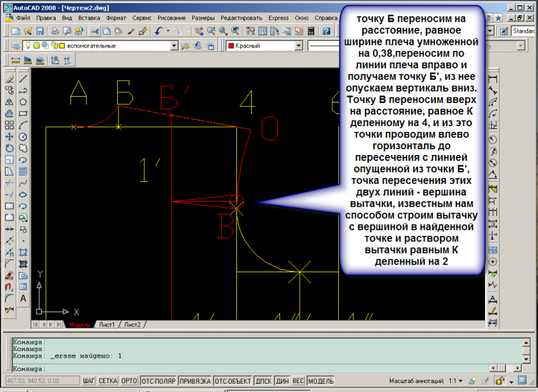Select the Move tool

click(x=9, y=136)
